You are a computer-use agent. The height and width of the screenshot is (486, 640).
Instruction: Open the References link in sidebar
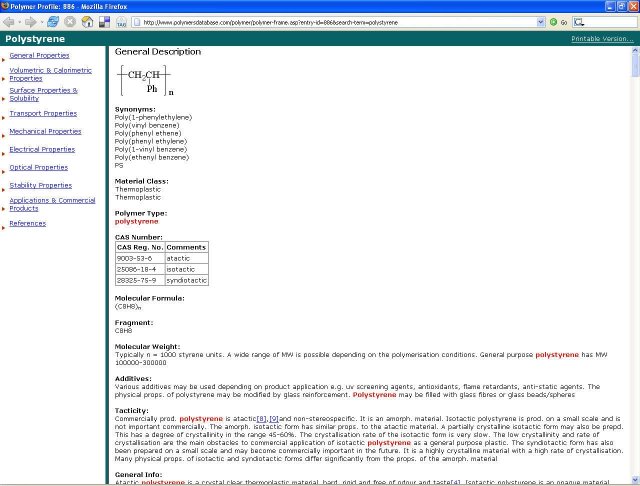coord(27,223)
